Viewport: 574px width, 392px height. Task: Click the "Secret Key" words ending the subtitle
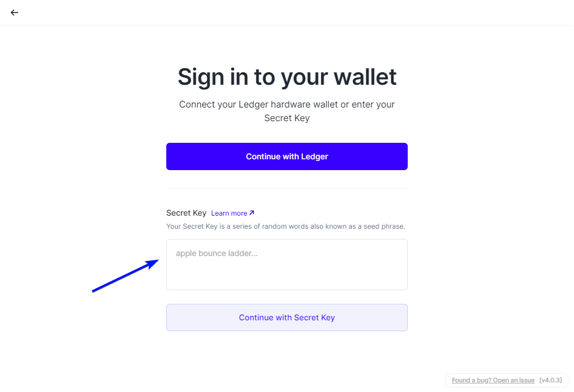point(287,118)
